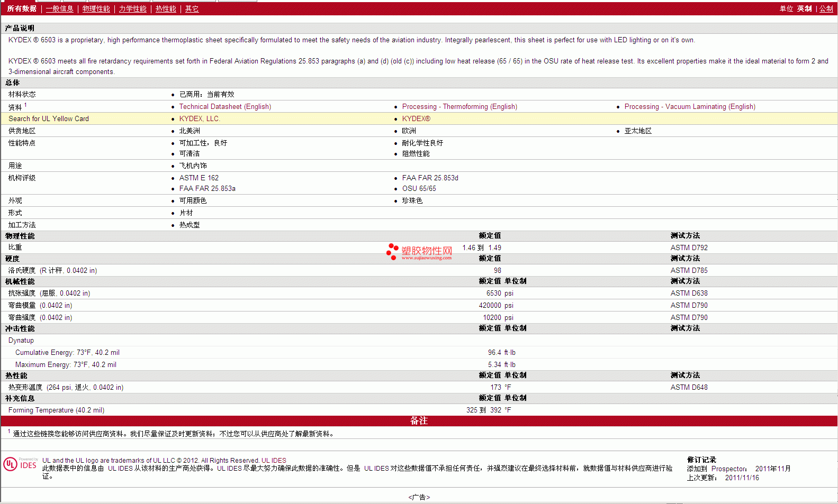
Task: Click FAA FAR 25.853a rating entry
Action: (208, 189)
